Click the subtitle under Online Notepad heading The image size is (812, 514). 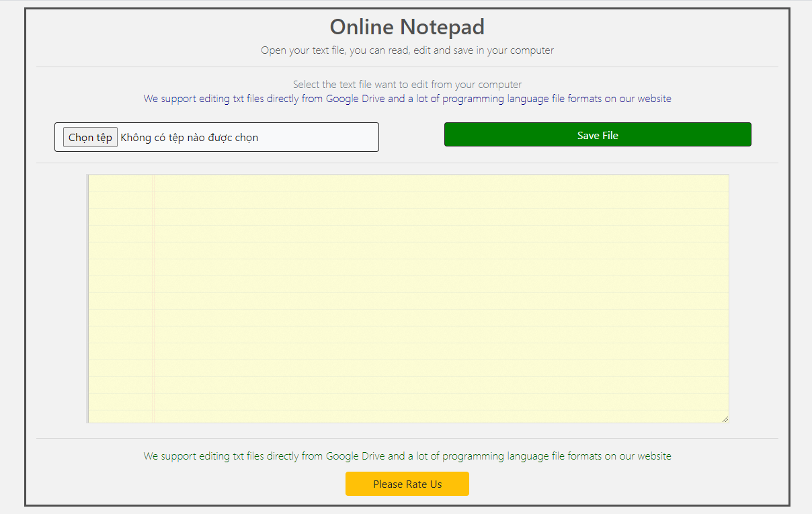(x=407, y=50)
